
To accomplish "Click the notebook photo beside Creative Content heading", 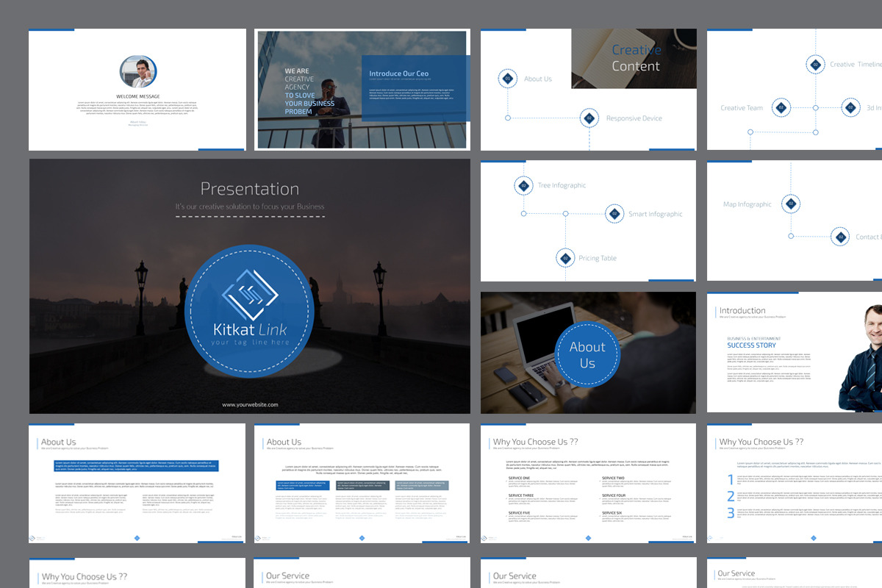I will click(634, 59).
